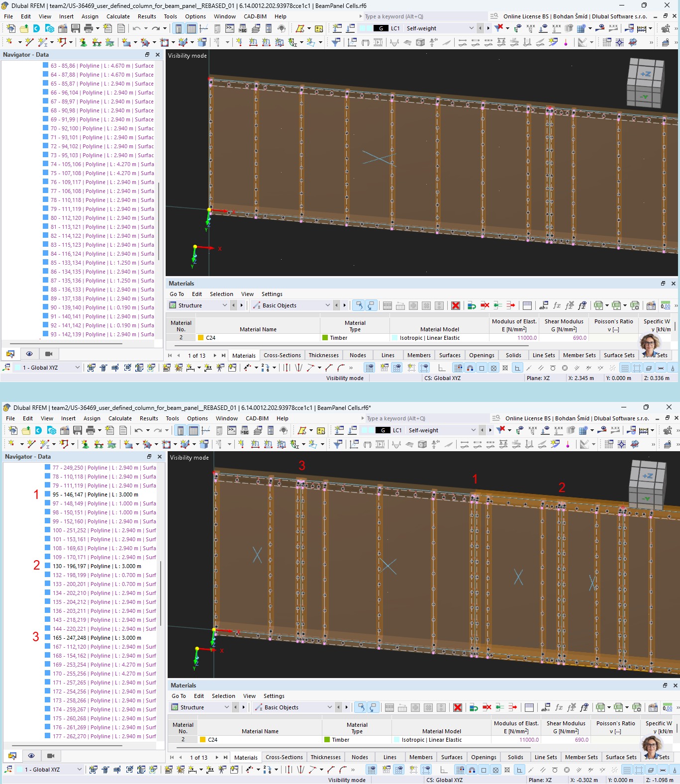Image resolution: width=680 pixels, height=784 pixels.
Task: Click red X delete icon in lower Materials toolbar
Action: pos(457,707)
